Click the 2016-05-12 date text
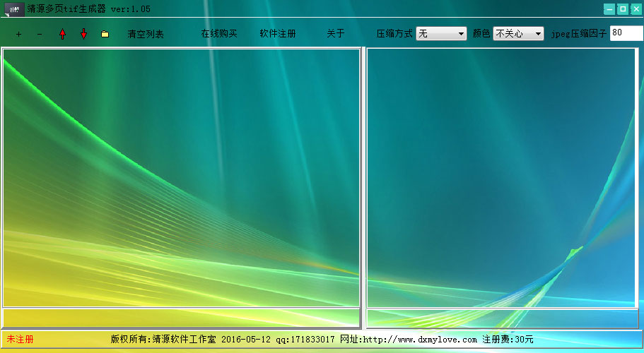Viewport: 644px width, 353px height. (246, 340)
